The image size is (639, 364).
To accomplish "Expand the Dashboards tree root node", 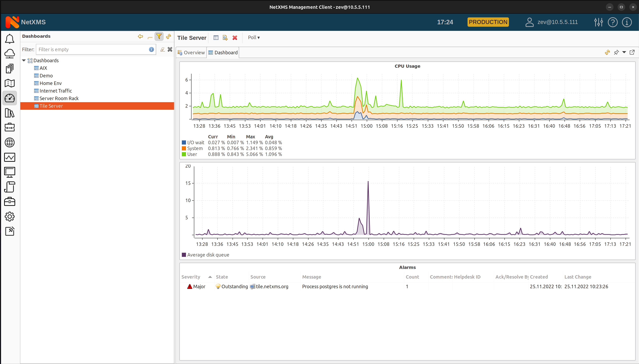I will pyautogui.click(x=24, y=60).
